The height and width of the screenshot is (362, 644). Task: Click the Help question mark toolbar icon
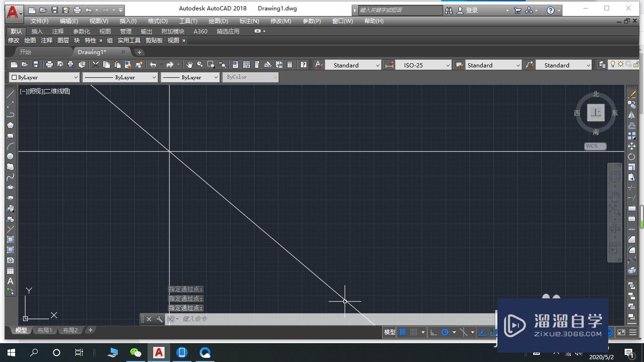pos(304,65)
